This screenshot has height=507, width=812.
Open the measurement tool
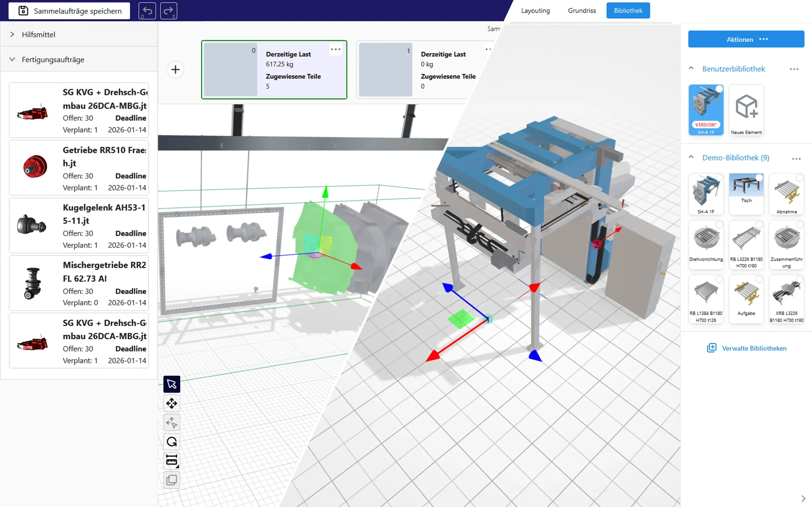[x=171, y=460]
